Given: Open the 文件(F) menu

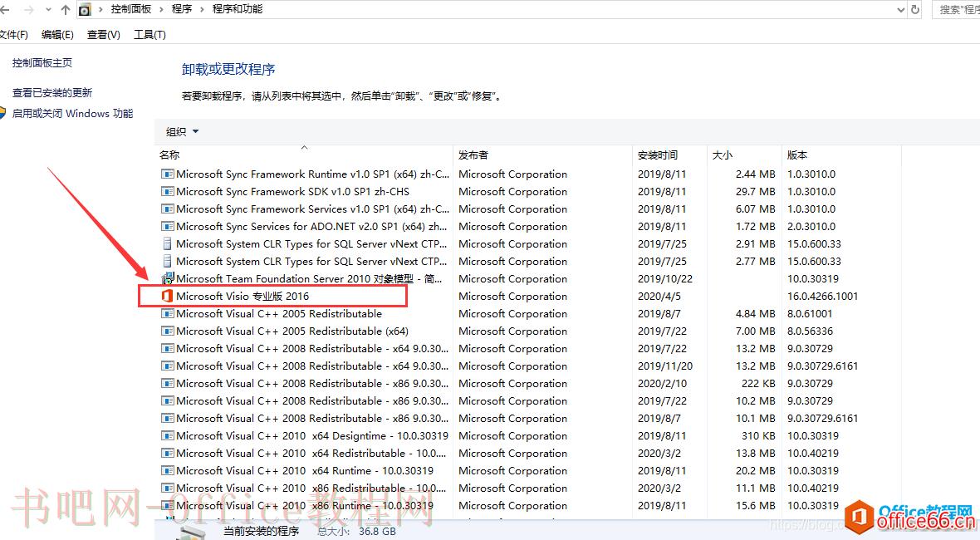Looking at the screenshot, I should click(x=14, y=34).
